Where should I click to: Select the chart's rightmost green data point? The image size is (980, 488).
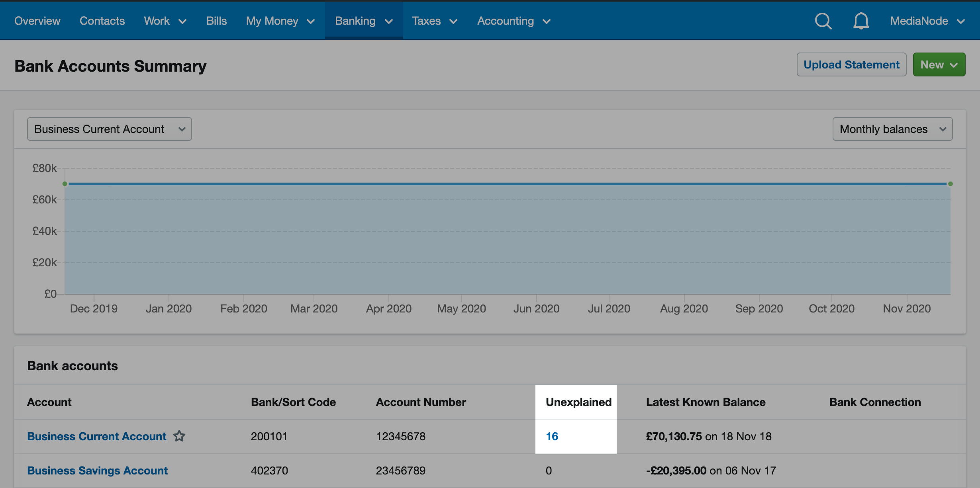pos(951,184)
